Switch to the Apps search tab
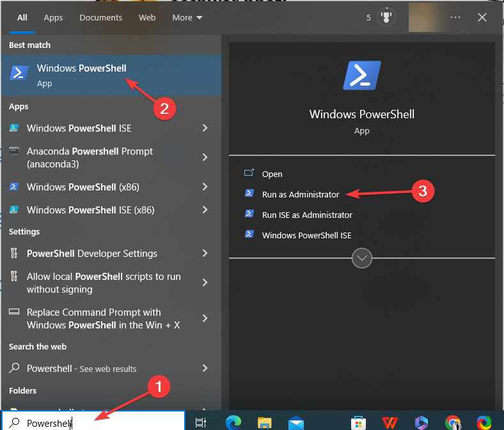Viewport: 504px width, 430px height. pos(53,18)
